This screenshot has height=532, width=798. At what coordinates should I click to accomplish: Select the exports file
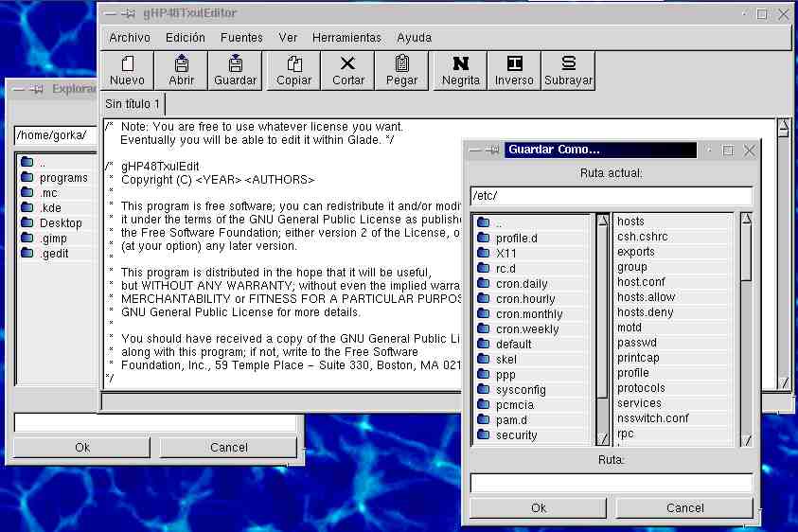coord(674,252)
